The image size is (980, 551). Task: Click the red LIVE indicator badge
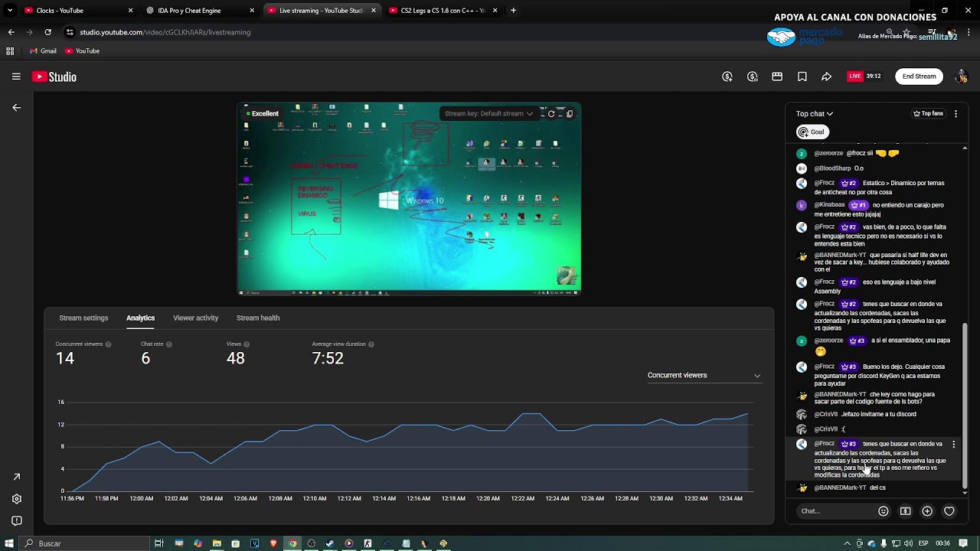coord(855,77)
